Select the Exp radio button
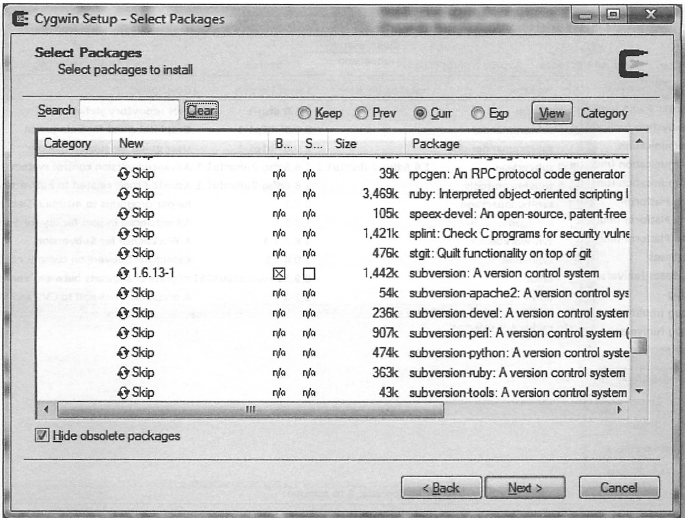The width and height of the screenshot is (685, 518). (x=479, y=114)
